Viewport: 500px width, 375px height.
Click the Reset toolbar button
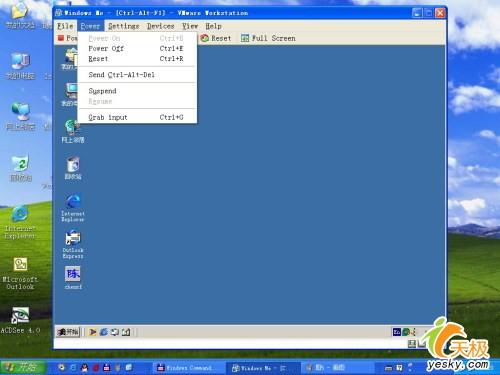click(216, 38)
